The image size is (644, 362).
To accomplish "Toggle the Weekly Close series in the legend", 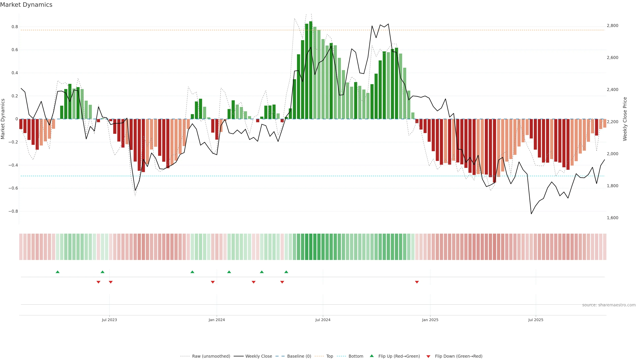I will 258,356.
